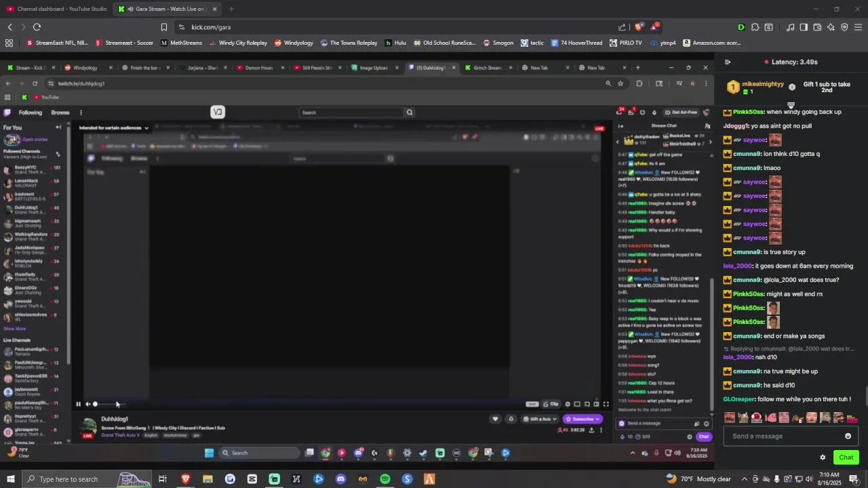Open the tactic bookmark
Viewport: 868px width, 488px height.
tap(532, 43)
